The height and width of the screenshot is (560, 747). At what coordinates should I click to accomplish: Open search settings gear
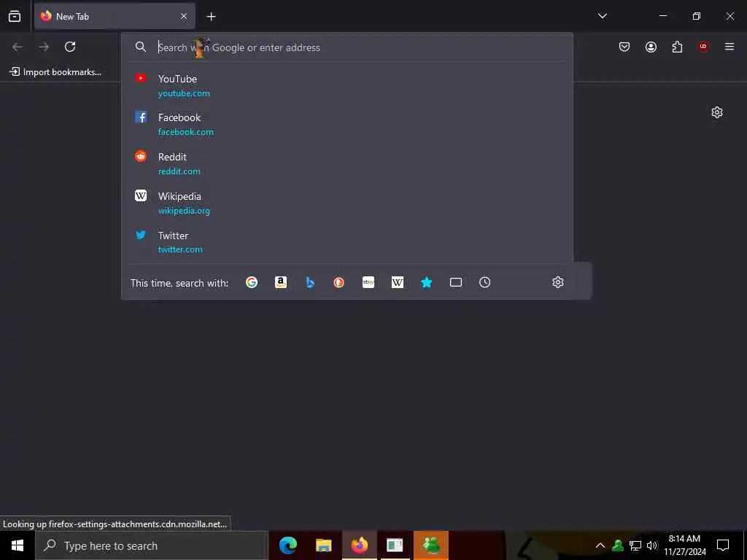coord(558,282)
